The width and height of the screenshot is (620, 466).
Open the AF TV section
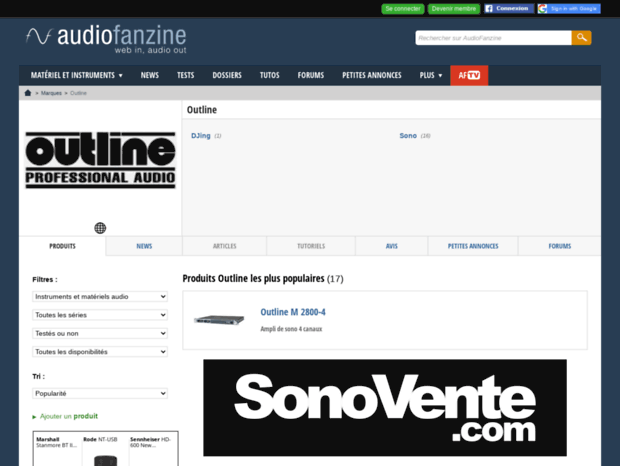[469, 75]
